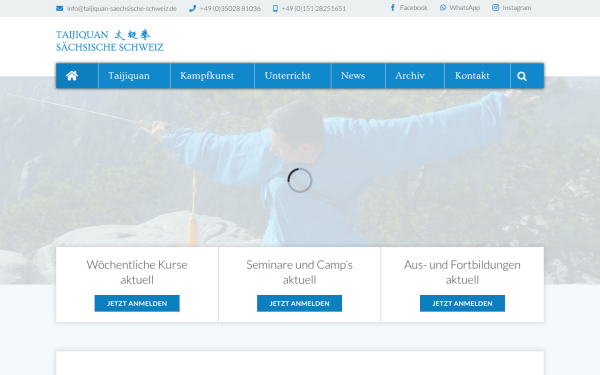The image size is (600, 375).
Task: Click the Taijiquan Sächsische Schweiz logo
Action: [110, 41]
